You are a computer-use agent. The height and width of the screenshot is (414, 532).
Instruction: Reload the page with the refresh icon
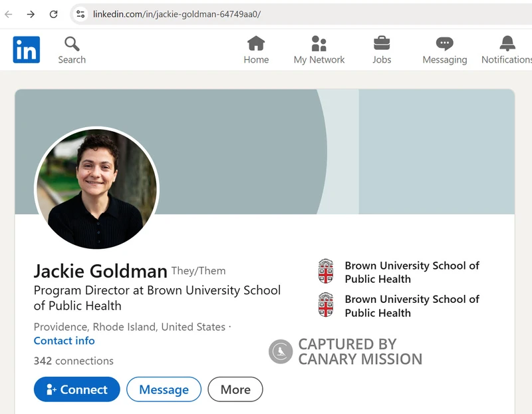click(53, 14)
